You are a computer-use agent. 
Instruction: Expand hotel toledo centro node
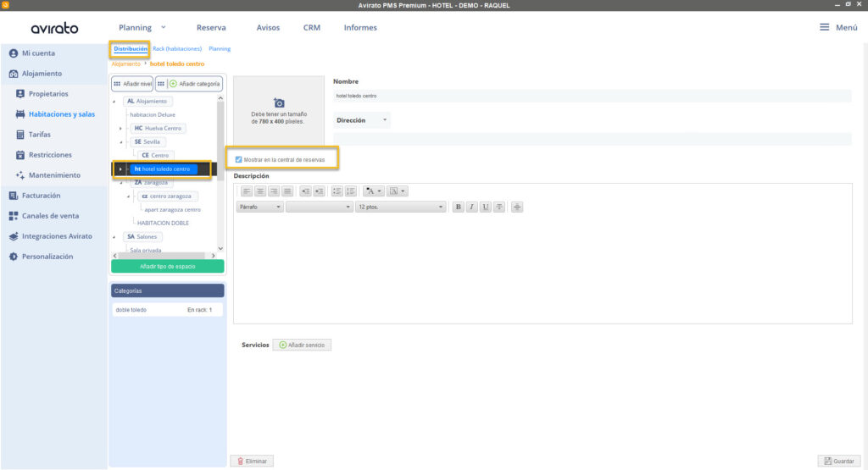click(x=120, y=169)
